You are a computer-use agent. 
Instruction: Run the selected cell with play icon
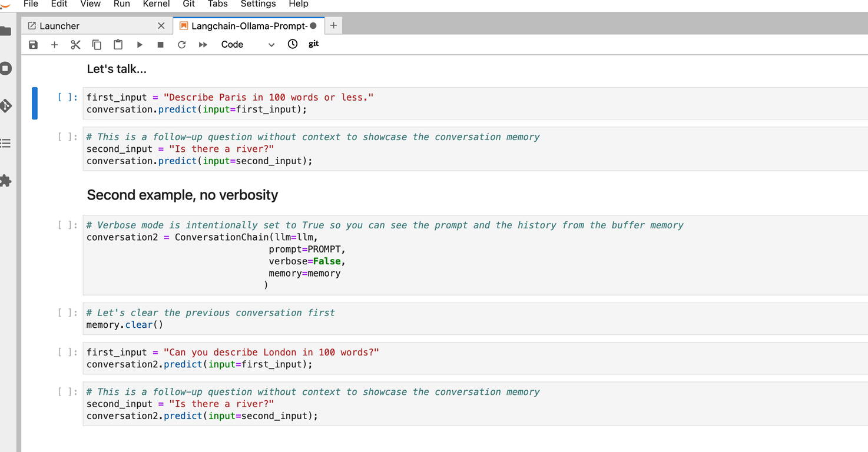click(140, 45)
